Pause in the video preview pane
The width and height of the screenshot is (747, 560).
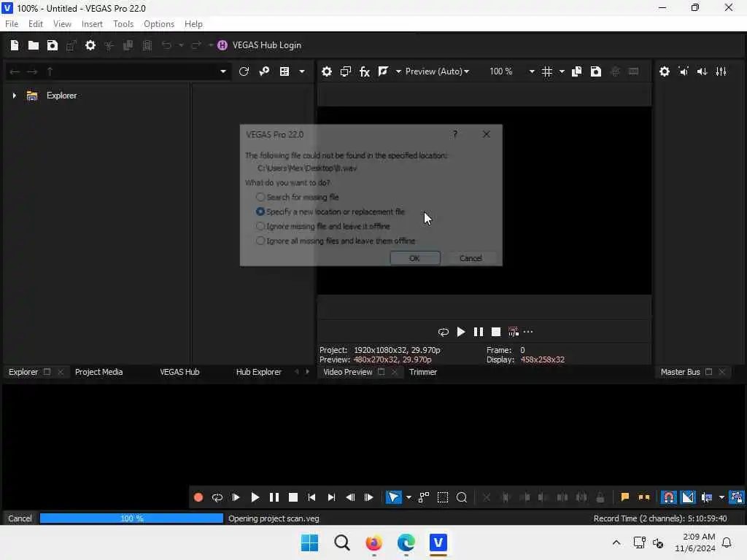coord(479,332)
